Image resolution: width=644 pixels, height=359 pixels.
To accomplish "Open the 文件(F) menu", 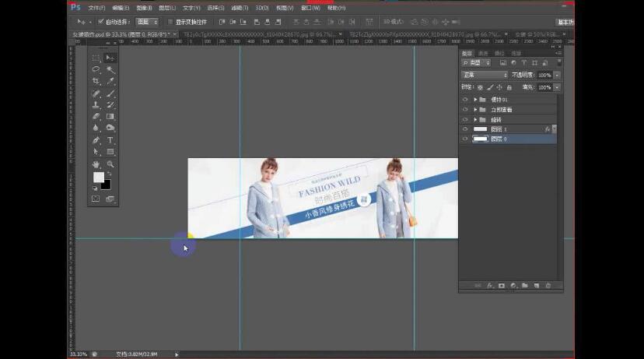I will (96, 7).
